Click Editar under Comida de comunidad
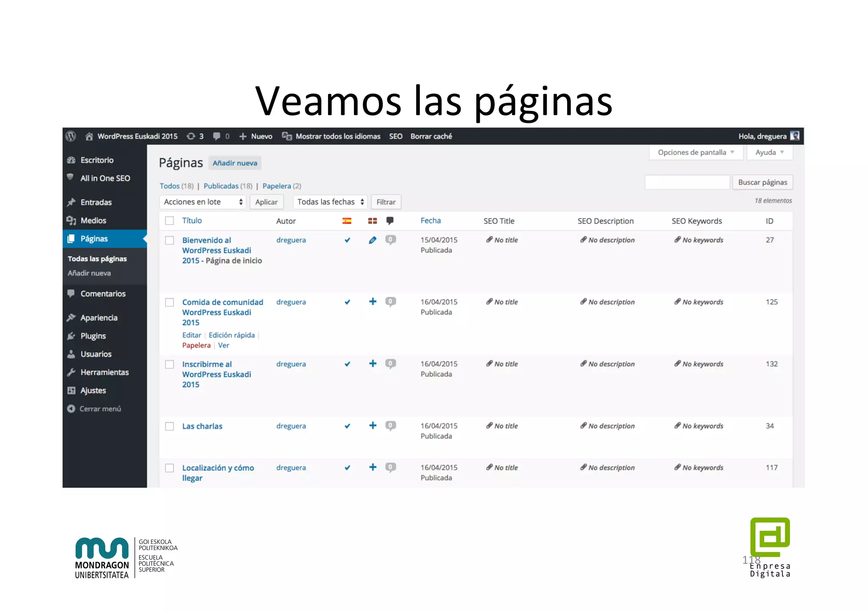Viewport: 868px width, 613px height. click(192, 335)
